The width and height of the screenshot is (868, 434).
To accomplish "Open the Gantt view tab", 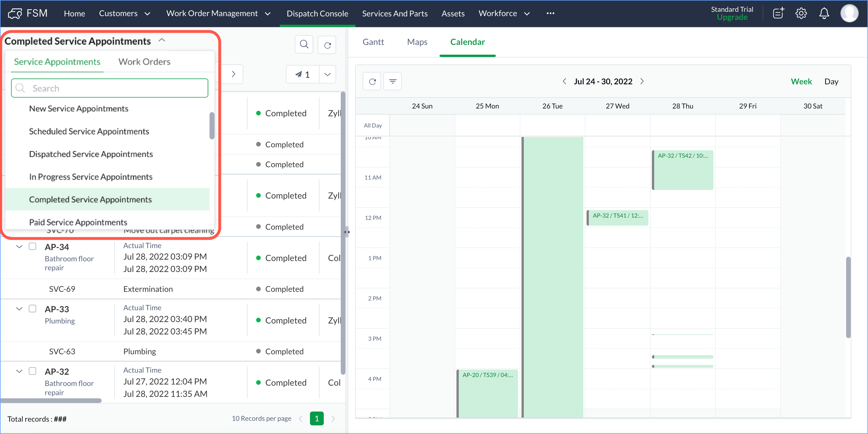I will coord(373,42).
